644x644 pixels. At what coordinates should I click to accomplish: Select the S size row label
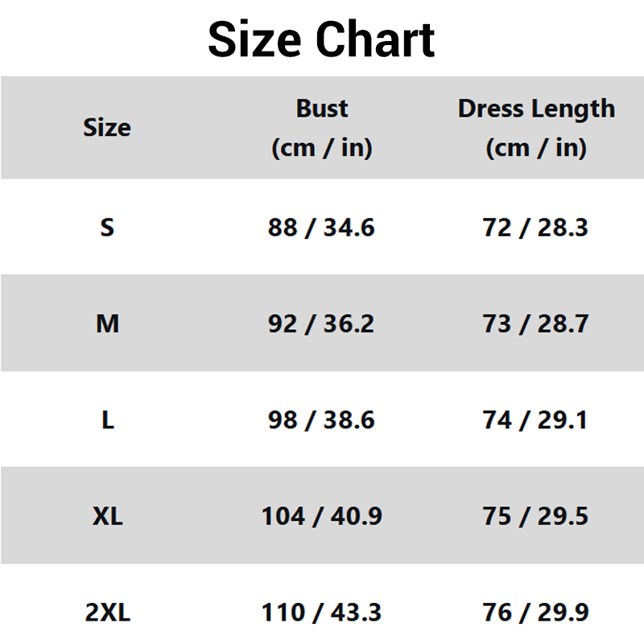[107, 227]
